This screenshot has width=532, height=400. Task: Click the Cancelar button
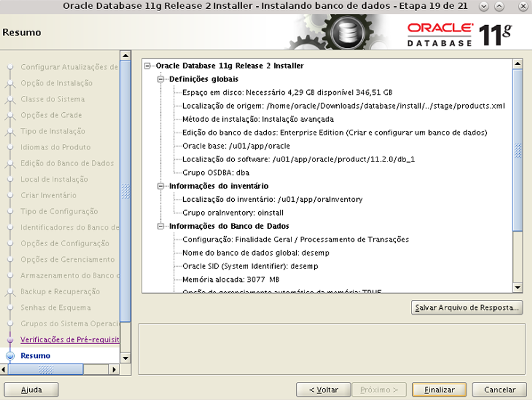click(x=499, y=390)
